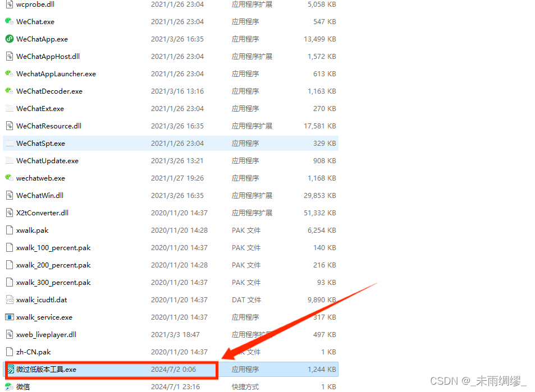Click the WeChatExt.exe blank icon
Image resolution: width=535 pixels, height=392 pixels.
point(10,108)
